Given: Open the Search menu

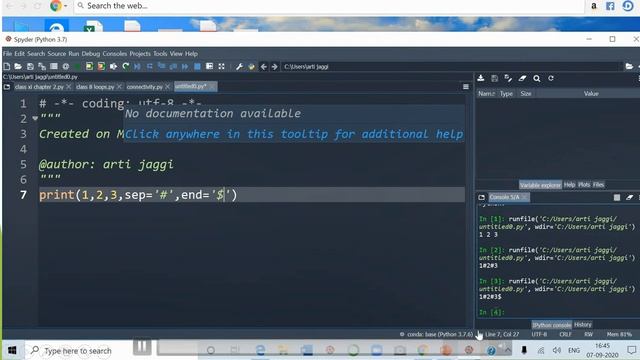Looking at the screenshot, I should [36, 53].
